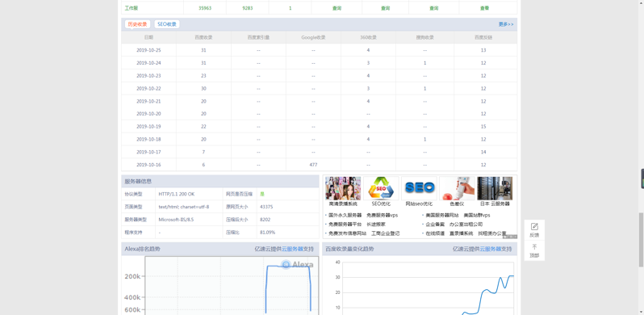The height and width of the screenshot is (315, 644).
Task: Click the page vertical scrollbar thumb
Action: tap(641, 240)
